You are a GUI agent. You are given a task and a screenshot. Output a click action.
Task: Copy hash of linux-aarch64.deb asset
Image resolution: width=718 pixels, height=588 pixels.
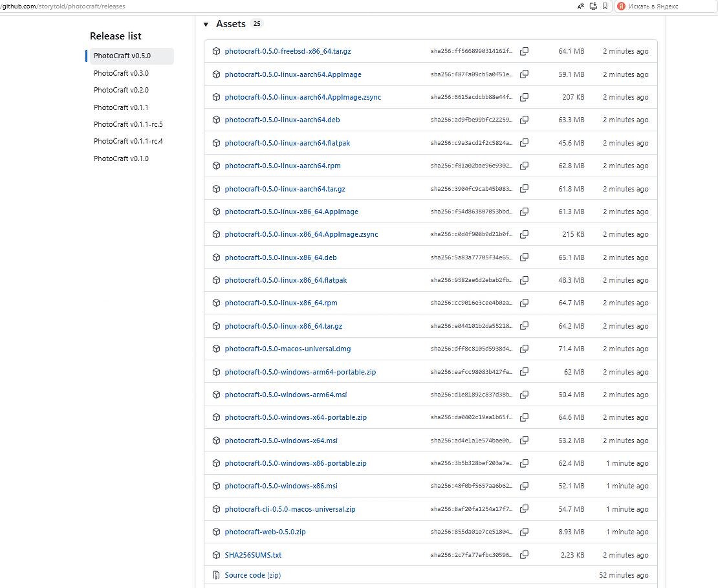point(525,120)
